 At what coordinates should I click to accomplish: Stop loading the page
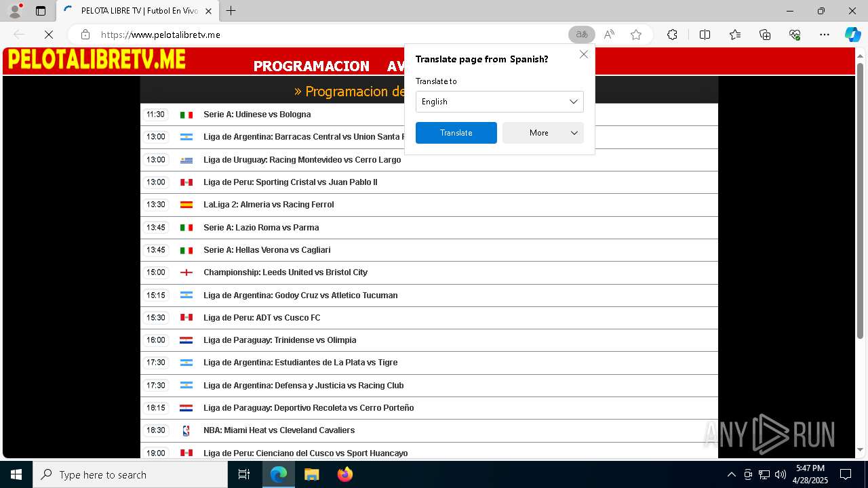click(x=49, y=35)
